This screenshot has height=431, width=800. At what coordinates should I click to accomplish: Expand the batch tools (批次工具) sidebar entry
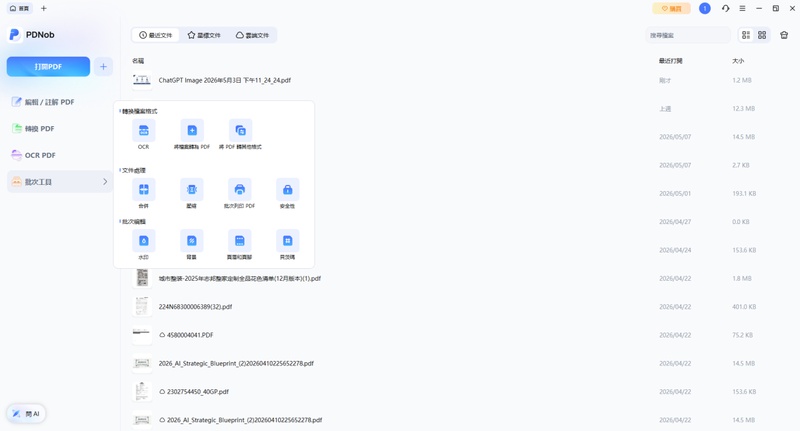[60, 182]
